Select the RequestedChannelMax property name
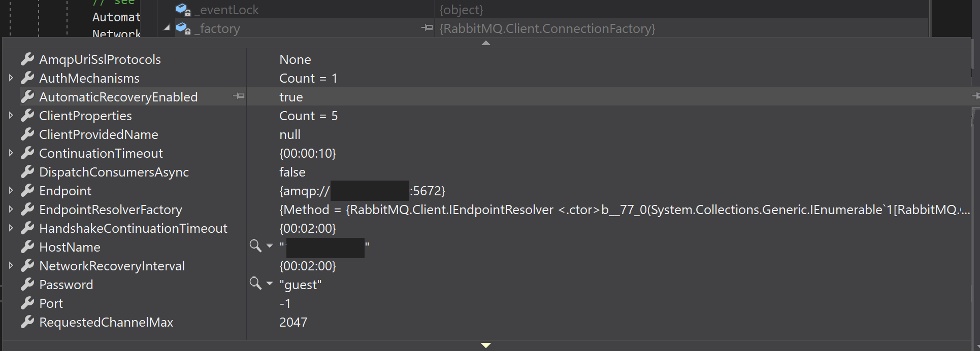This screenshot has height=351, width=980. [106, 322]
